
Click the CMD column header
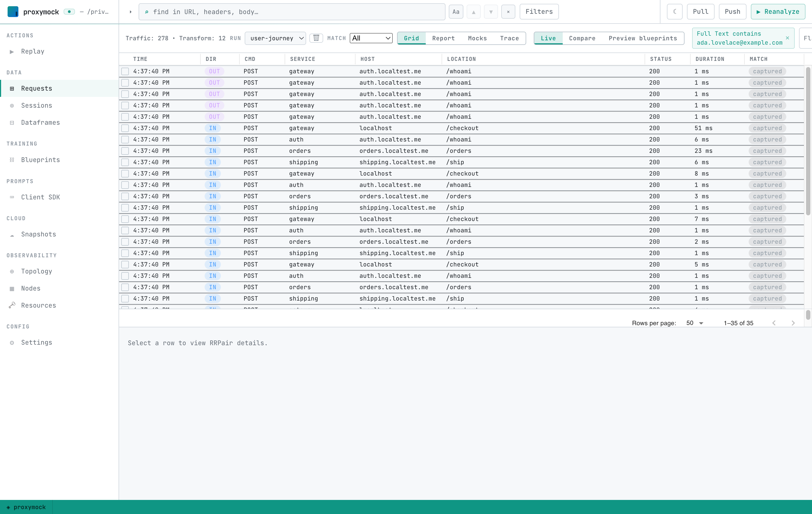pyautogui.click(x=250, y=59)
